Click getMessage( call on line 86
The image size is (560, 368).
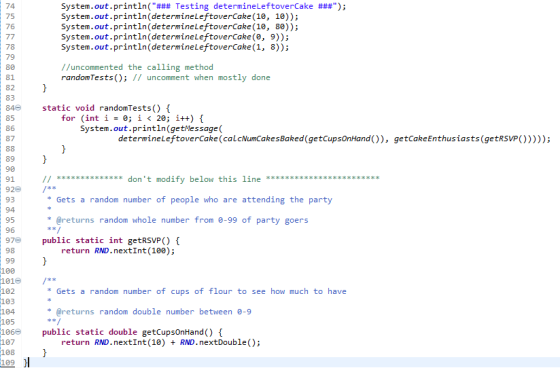click(196, 128)
